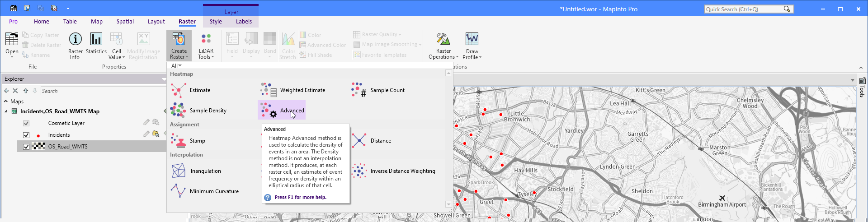Open the Tools panel on right edge

click(x=862, y=88)
